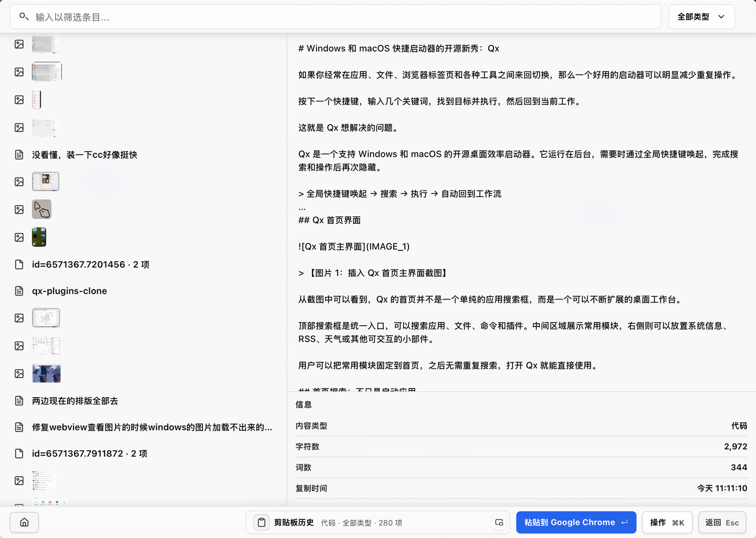Viewport: 756px width, 538px height.
Task: Click image icon beside colorful app-grid thumbnail
Action: tap(19, 346)
